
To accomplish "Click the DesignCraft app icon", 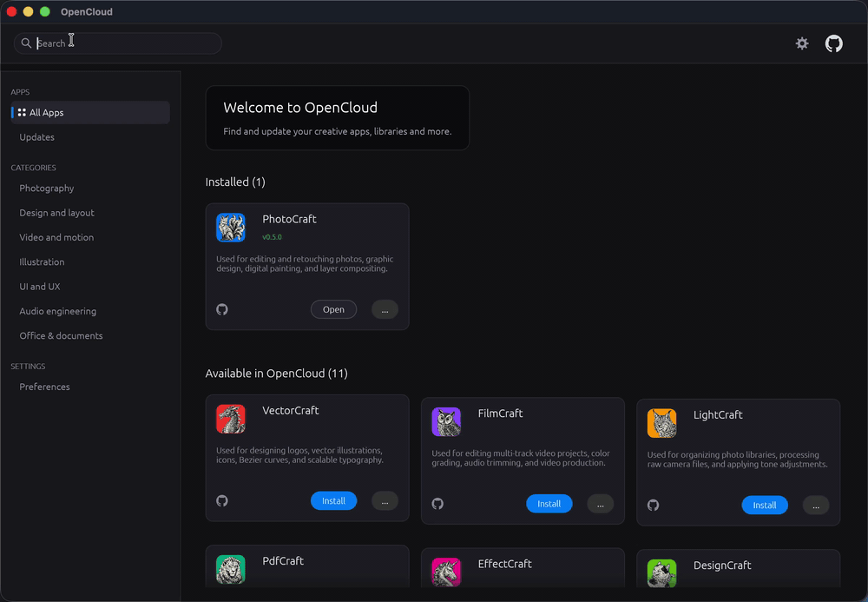I will (661, 573).
